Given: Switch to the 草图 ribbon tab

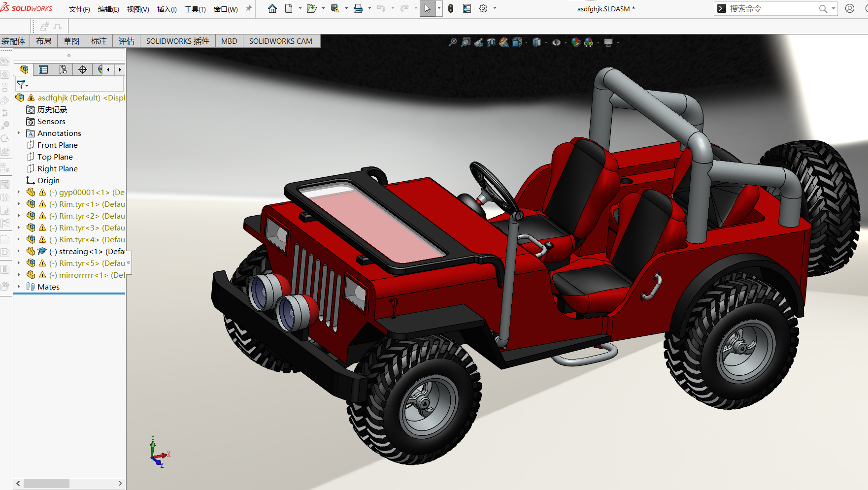Looking at the screenshot, I should 71,41.
